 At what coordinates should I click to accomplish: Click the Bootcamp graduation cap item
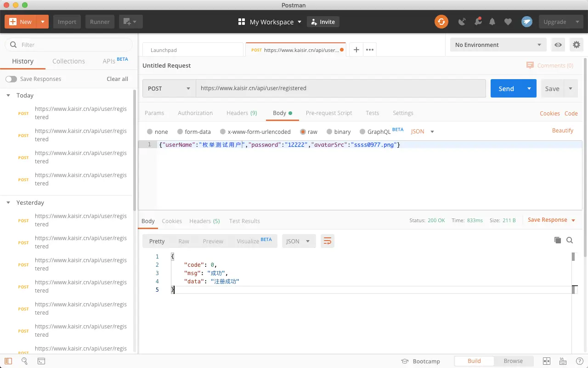pos(420,361)
